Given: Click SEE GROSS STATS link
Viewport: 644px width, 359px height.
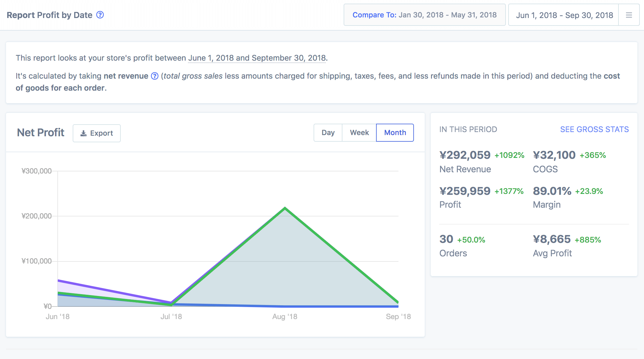Looking at the screenshot, I should pos(594,129).
